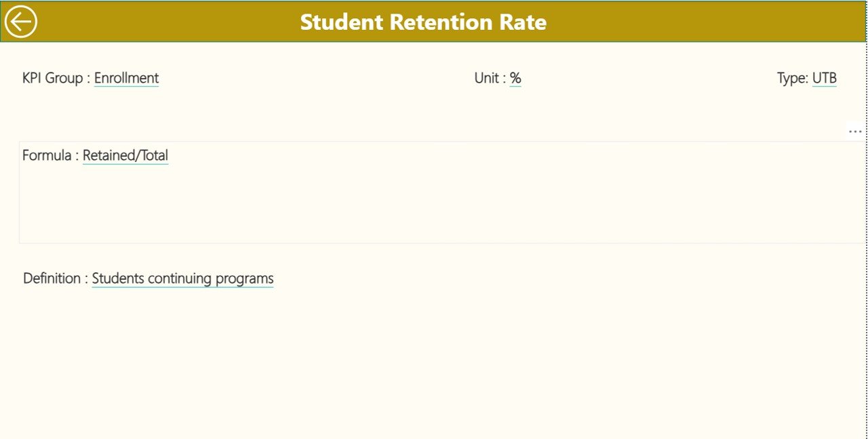Select the underlined Retained/Total formula text
This screenshot has height=439, width=868.
[x=125, y=155]
